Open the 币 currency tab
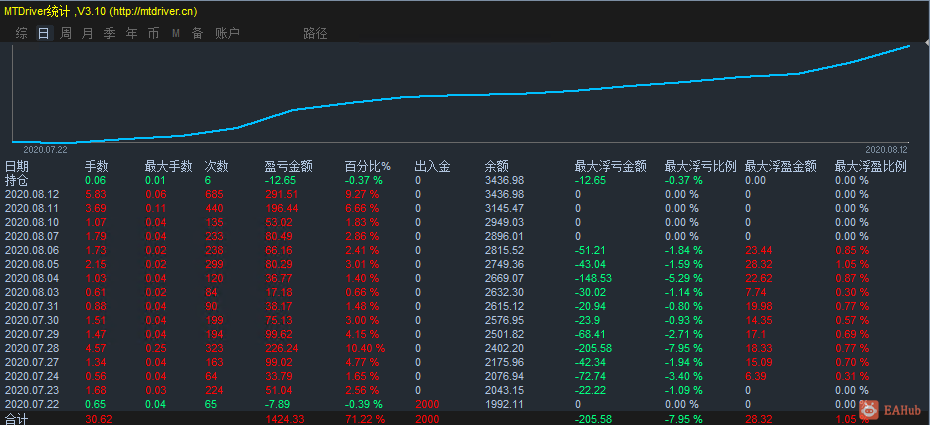930x425 pixels. [x=154, y=34]
